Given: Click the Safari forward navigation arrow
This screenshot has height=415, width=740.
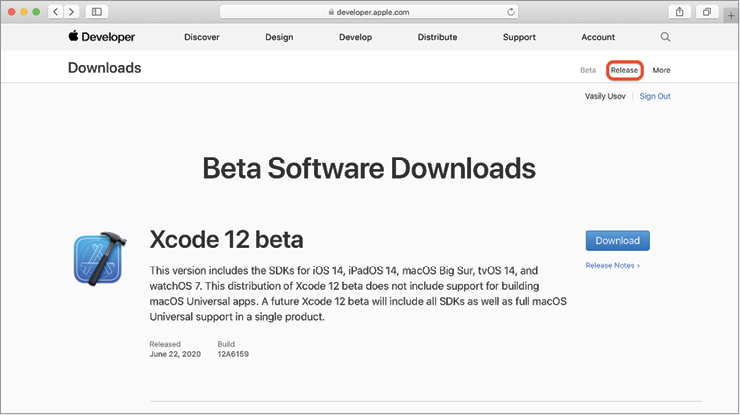Looking at the screenshot, I should 71,11.
